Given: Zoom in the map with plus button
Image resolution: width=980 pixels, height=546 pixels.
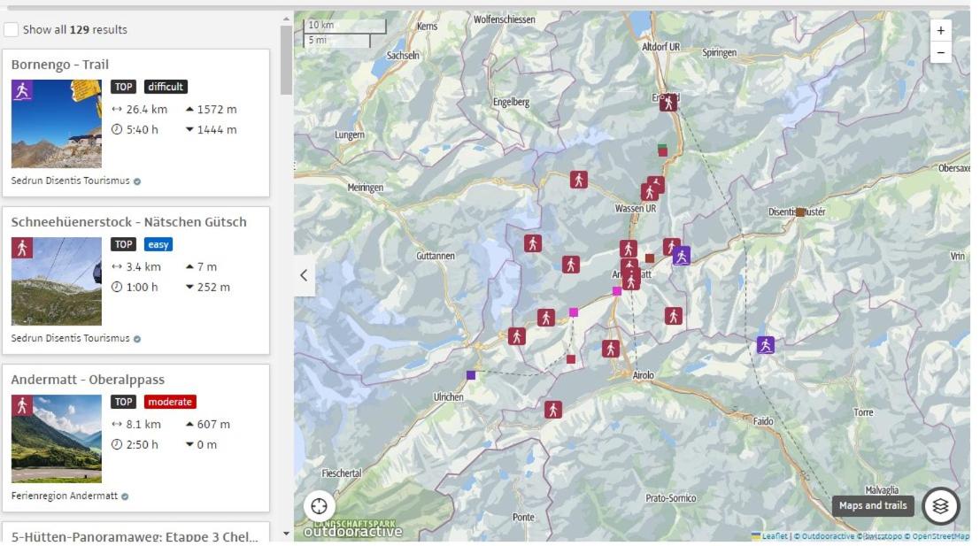Looking at the screenshot, I should [941, 31].
